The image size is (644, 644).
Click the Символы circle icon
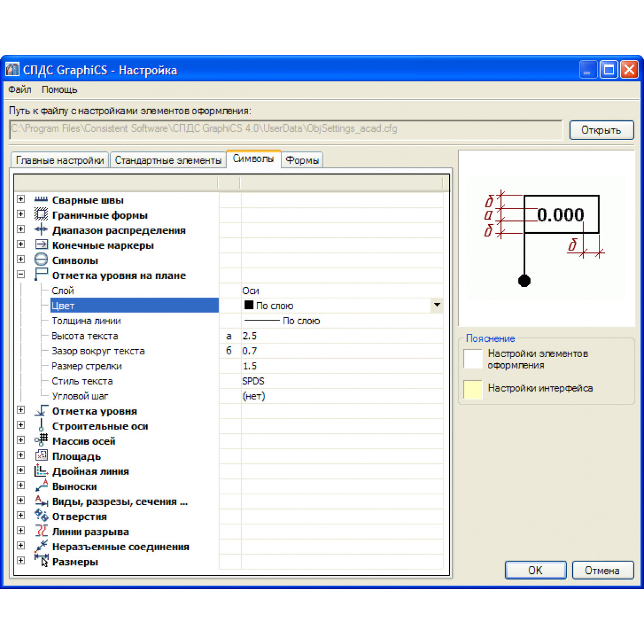pyautogui.click(x=41, y=259)
